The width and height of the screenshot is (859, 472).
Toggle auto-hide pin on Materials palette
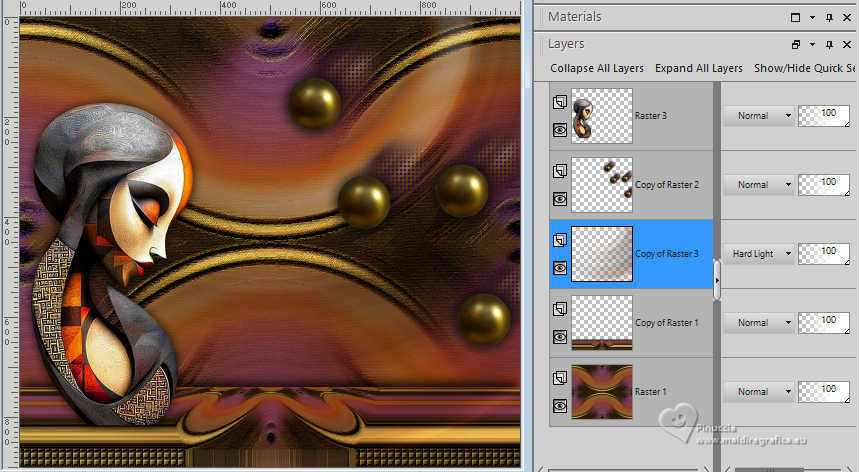[x=829, y=18]
